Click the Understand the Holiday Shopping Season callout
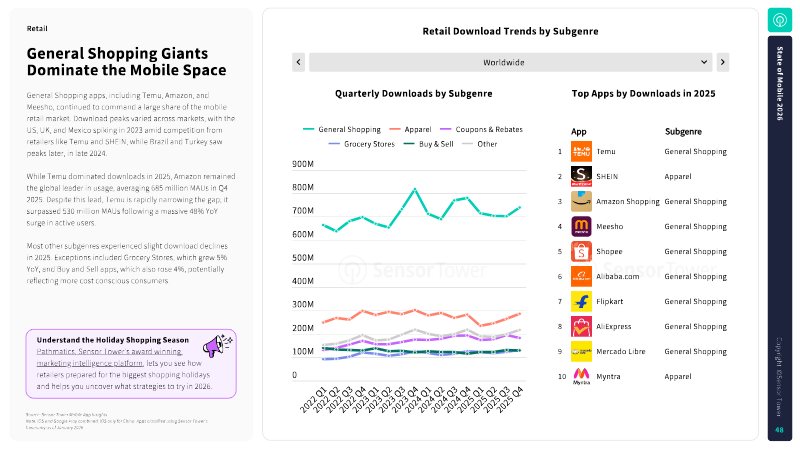This screenshot has width=800, height=450. click(110, 338)
